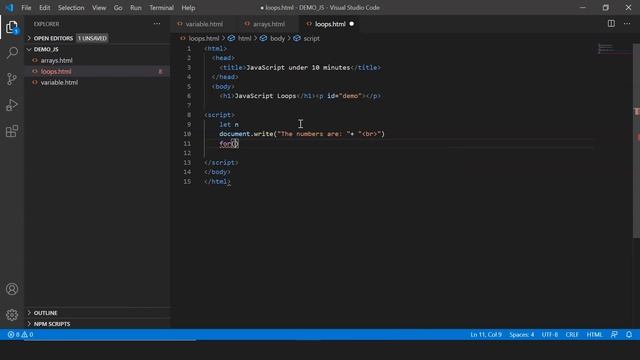The image size is (640, 360).
Task: Click the body breadcrumb item
Action: click(278, 38)
